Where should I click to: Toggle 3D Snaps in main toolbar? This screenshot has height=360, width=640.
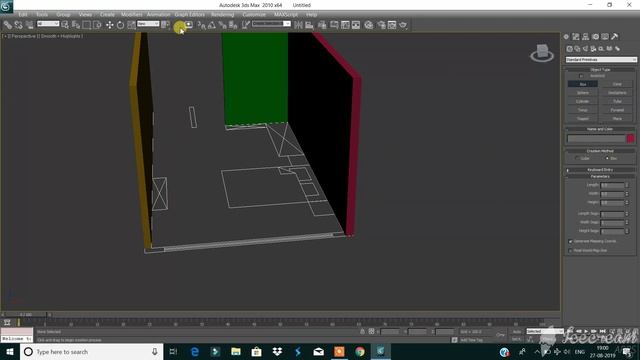[202, 25]
